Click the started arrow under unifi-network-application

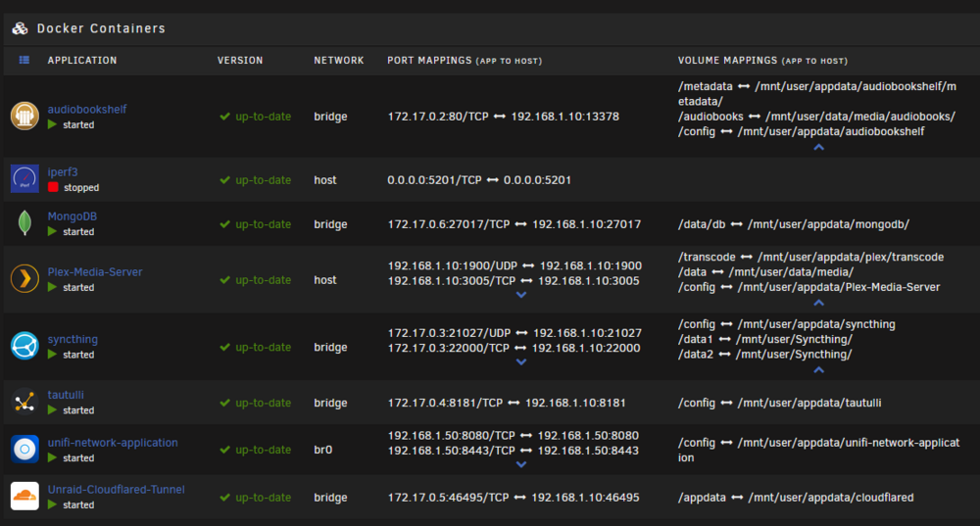pos(52,457)
